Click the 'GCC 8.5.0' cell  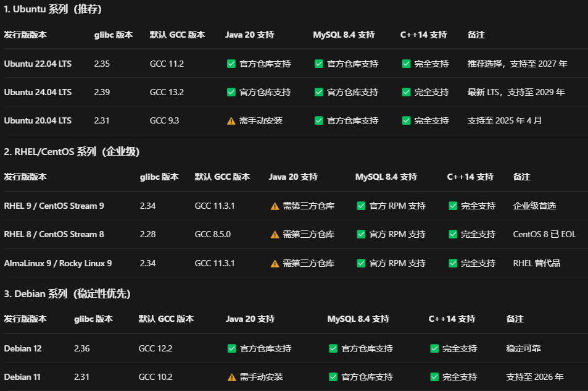[x=213, y=234]
